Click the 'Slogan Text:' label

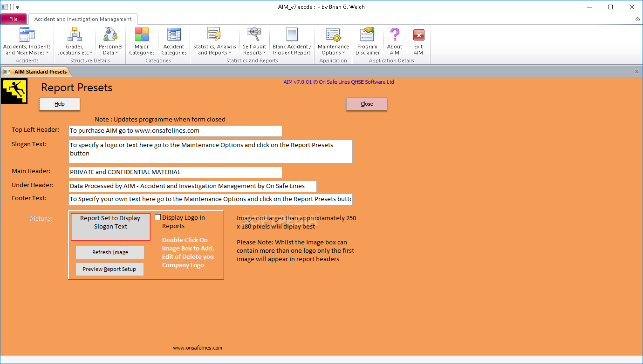tap(29, 144)
